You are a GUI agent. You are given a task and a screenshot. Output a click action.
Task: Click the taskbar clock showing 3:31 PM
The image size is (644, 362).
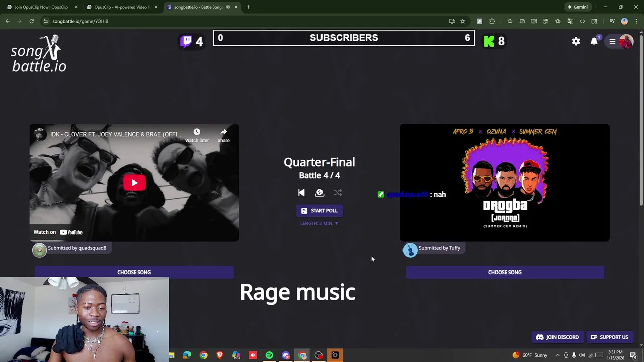point(615,355)
